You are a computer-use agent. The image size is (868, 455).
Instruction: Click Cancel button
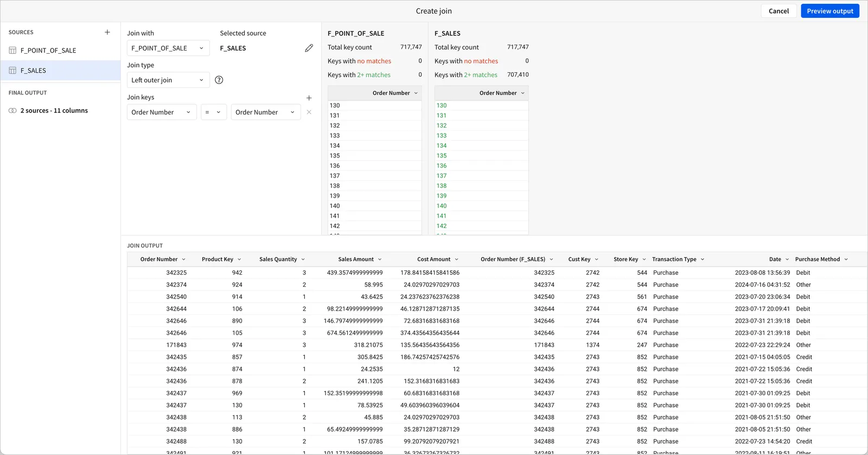(778, 11)
